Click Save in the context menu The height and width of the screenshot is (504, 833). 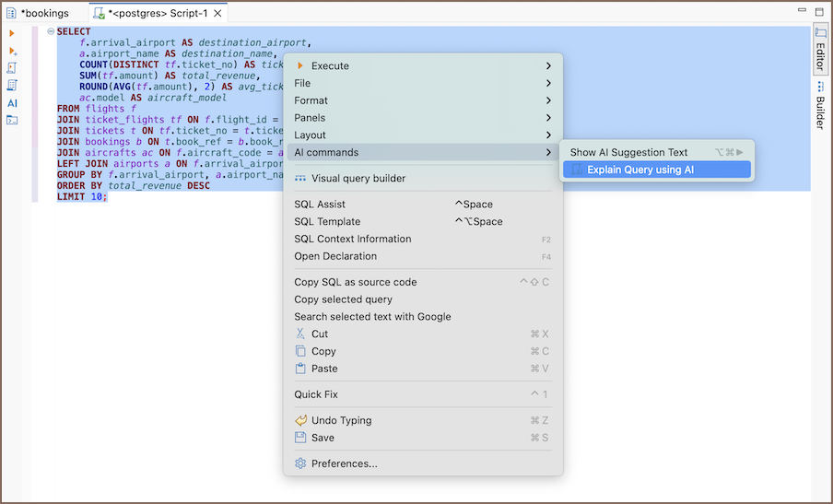pyautogui.click(x=323, y=438)
